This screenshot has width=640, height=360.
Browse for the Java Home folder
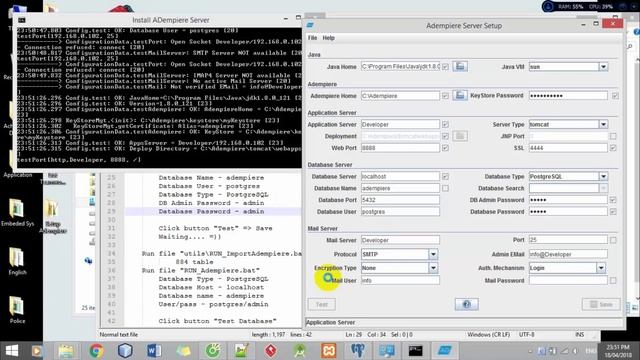460,67
